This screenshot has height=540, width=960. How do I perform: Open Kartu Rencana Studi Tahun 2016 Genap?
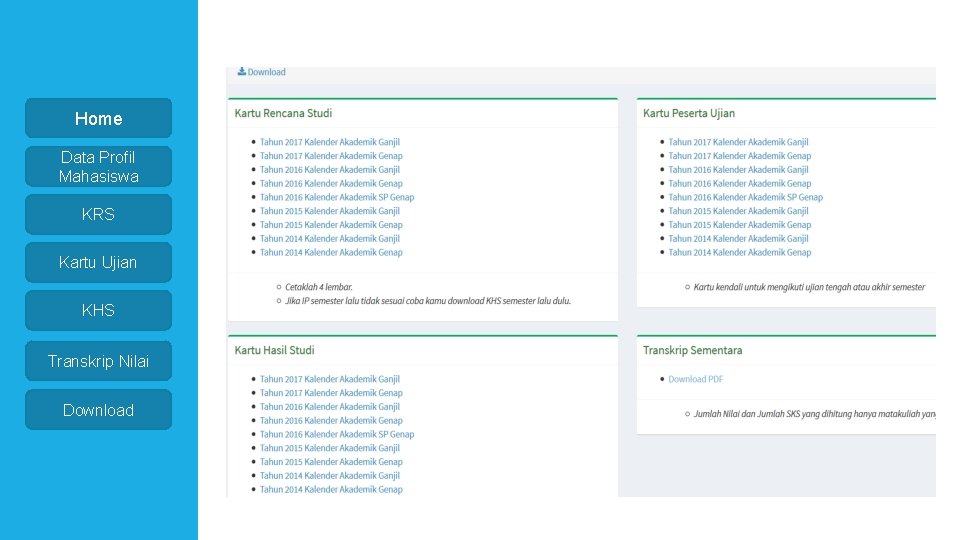click(x=331, y=183)
